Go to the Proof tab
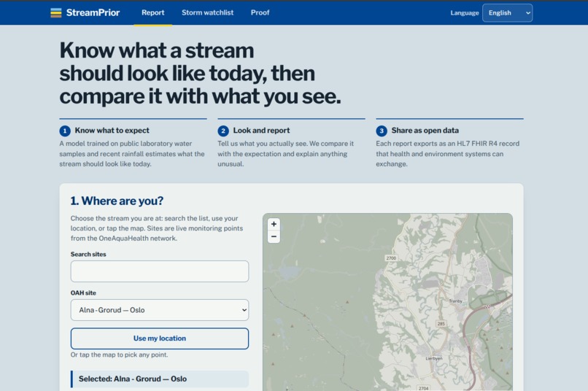 pyautogui.click(x=260, y=12)
